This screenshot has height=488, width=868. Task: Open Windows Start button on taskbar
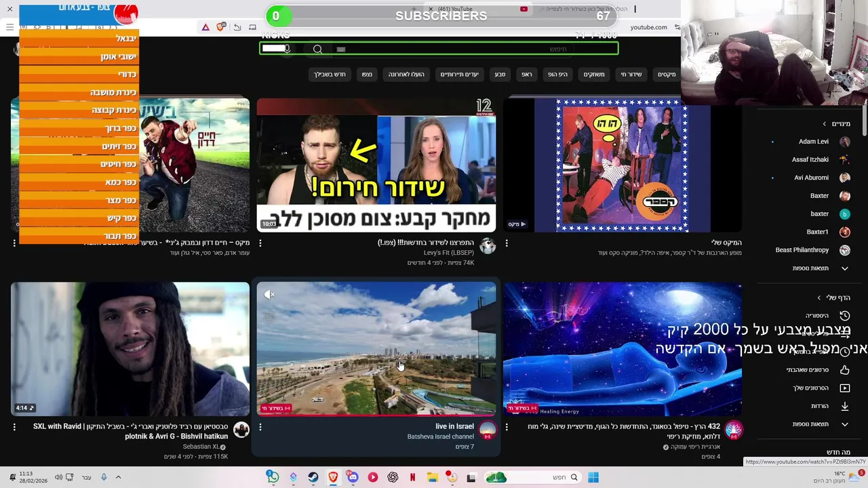(593, 477)
